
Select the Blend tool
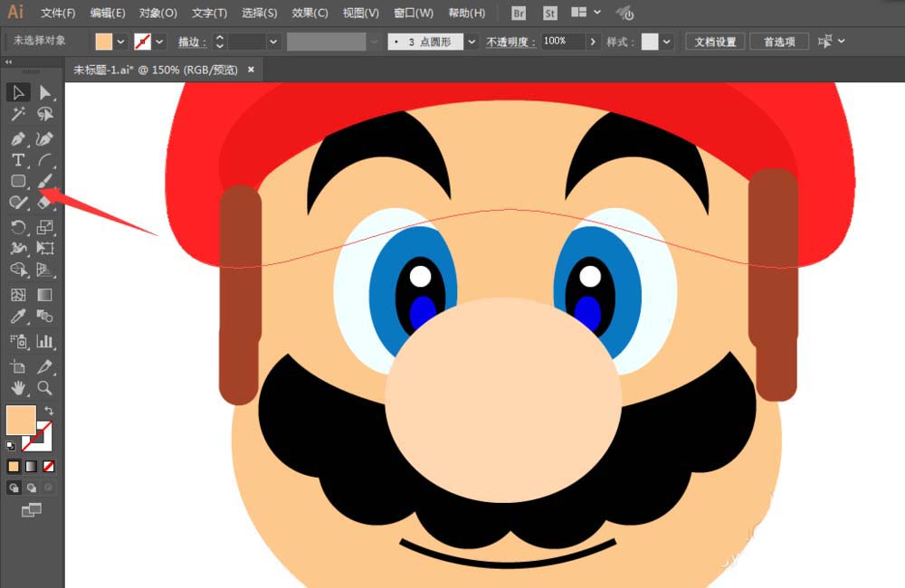pos(45,317)
